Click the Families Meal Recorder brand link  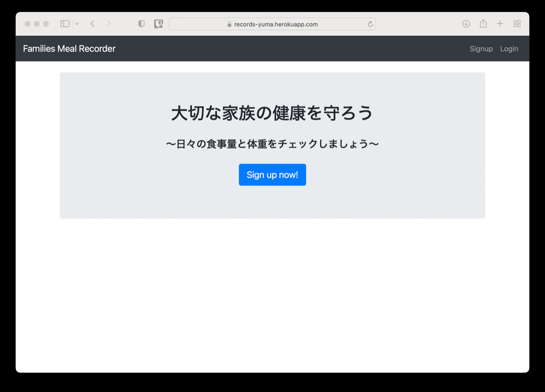(x=69, y=49)
